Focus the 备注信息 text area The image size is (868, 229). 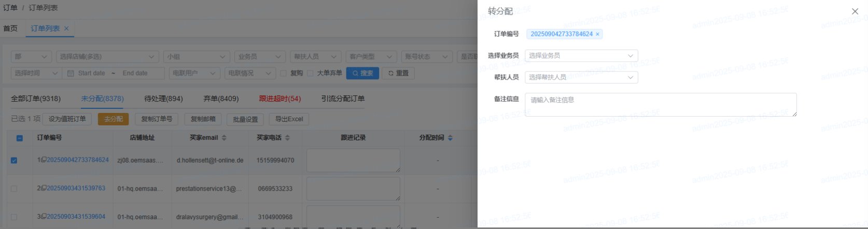(x=660, y=104)
